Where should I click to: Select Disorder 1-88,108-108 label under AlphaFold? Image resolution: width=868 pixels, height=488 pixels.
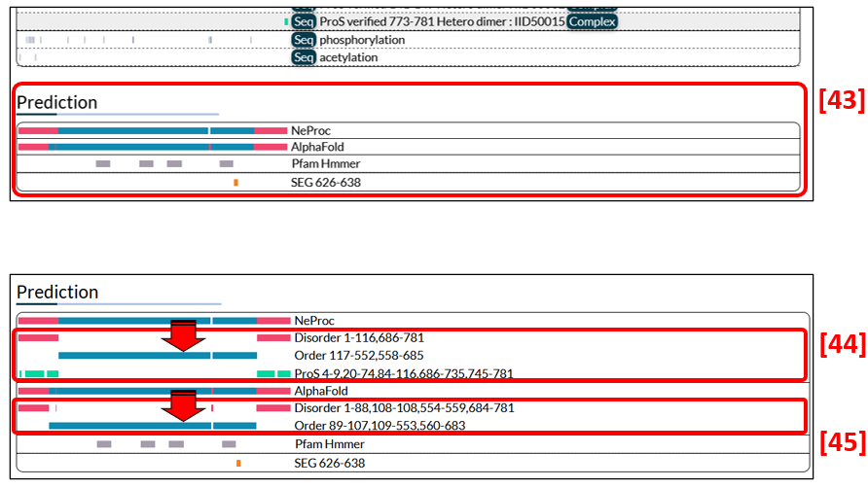[x=404, y=408]
